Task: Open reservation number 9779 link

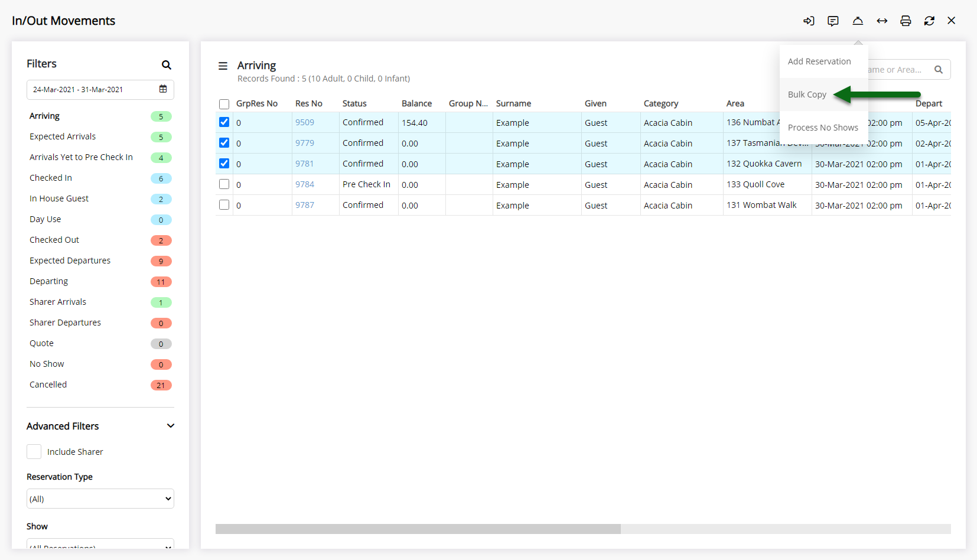Action: coord(305,143)
